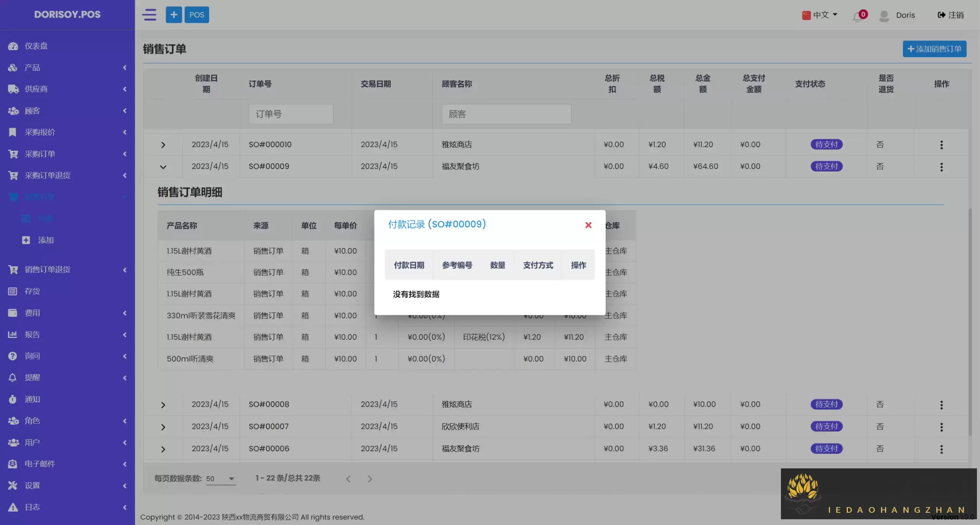Expand the 设置 sidebar menu

[67, 485]
